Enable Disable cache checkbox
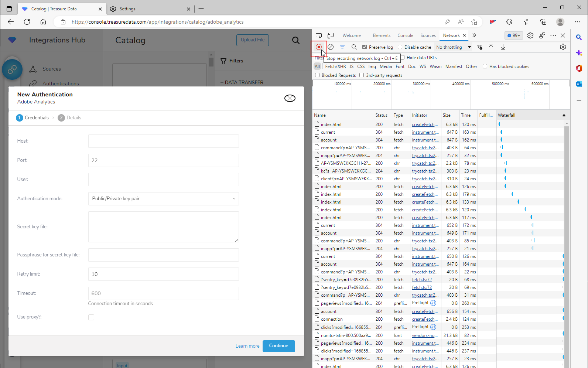Screen dimensions: 588x368 pos(400,47)
